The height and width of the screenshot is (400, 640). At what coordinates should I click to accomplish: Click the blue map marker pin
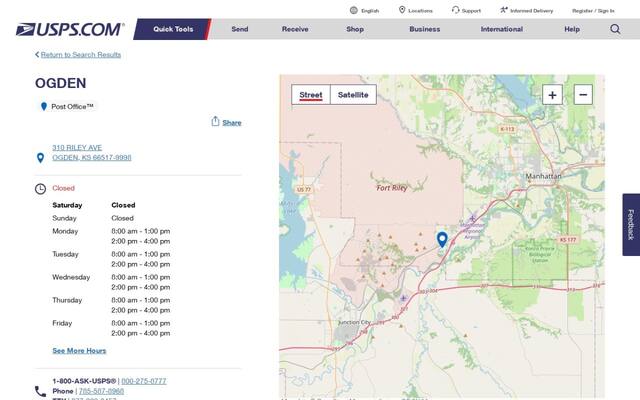(442, 240)
